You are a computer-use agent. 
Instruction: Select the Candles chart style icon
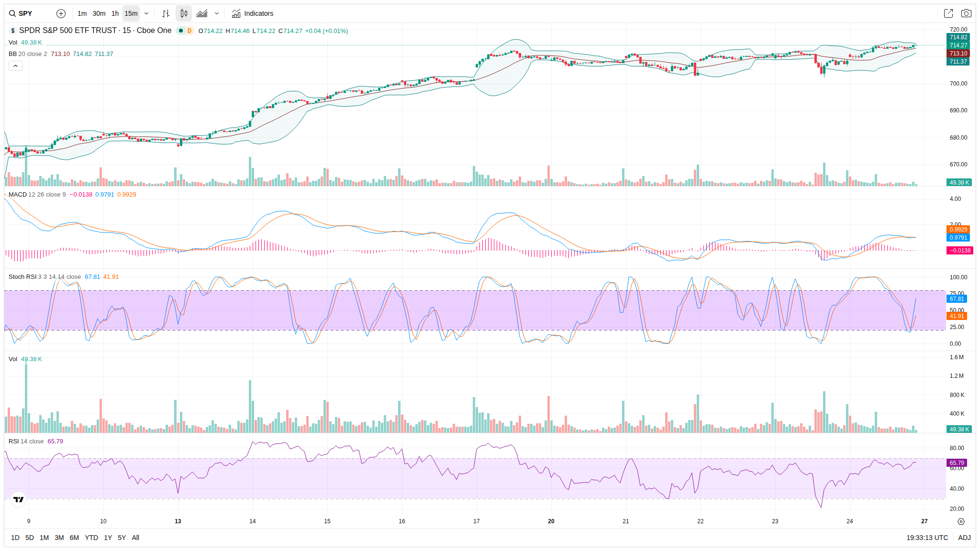point(184,13)
